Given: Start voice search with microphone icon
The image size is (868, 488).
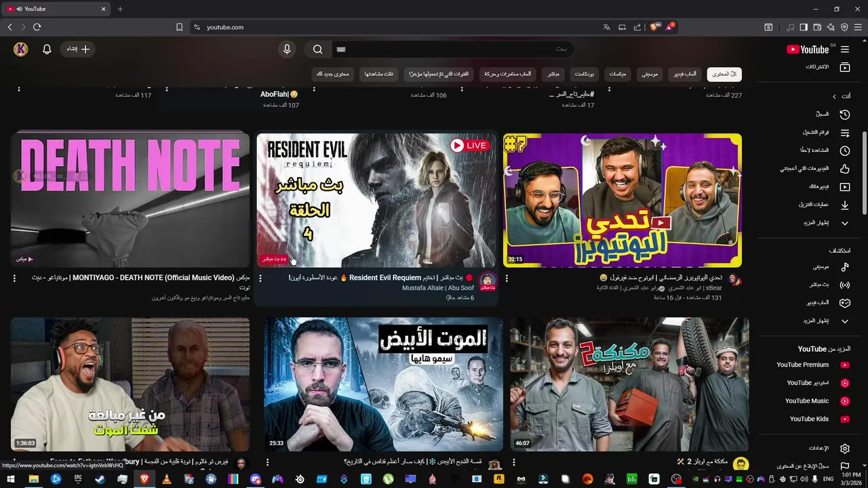Looking at the screenshot, I should tap(287, 49).
